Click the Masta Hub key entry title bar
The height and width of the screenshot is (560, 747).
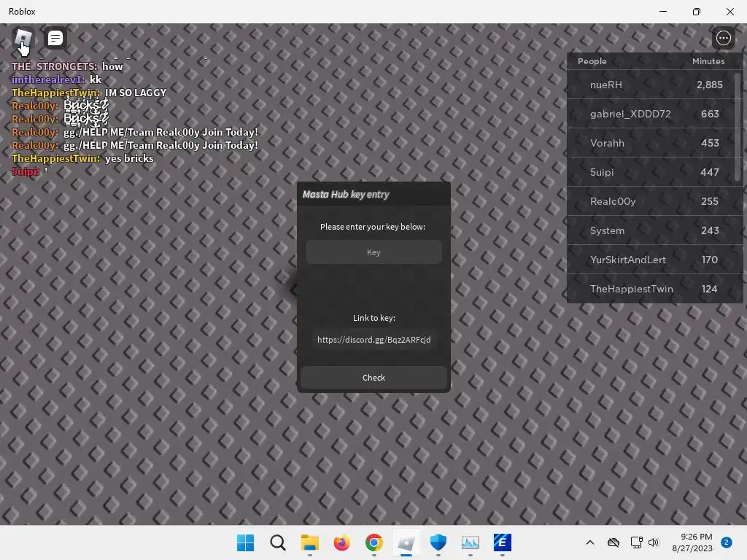(x=373, y=194)
